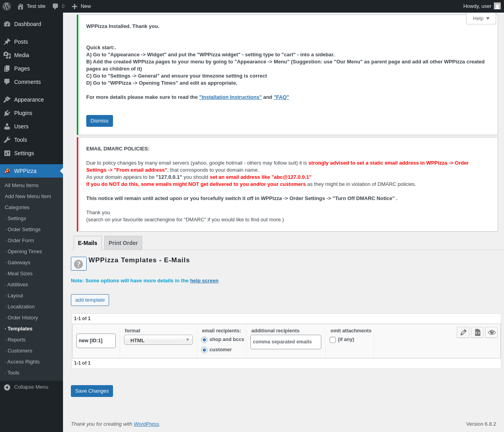504x432 pixels.
Task: Open Reports submenu item
Action: (15, 340)
